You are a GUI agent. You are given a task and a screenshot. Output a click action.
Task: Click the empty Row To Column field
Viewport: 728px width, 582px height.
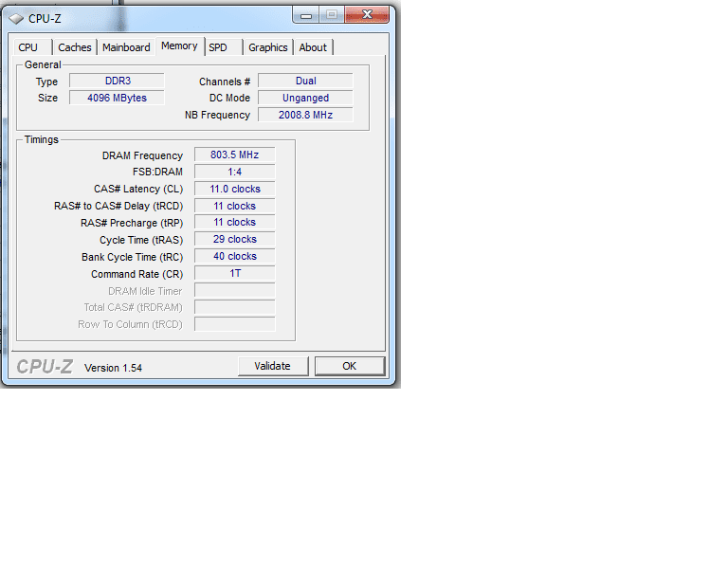click(235, 324)
